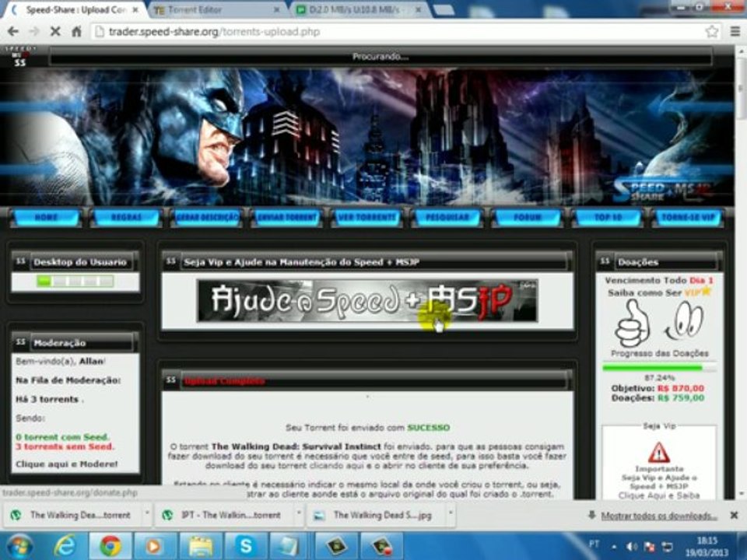
Task: Select the Speed-Share Upload tab
Action: pyautogui.click(x=75, y=9)
